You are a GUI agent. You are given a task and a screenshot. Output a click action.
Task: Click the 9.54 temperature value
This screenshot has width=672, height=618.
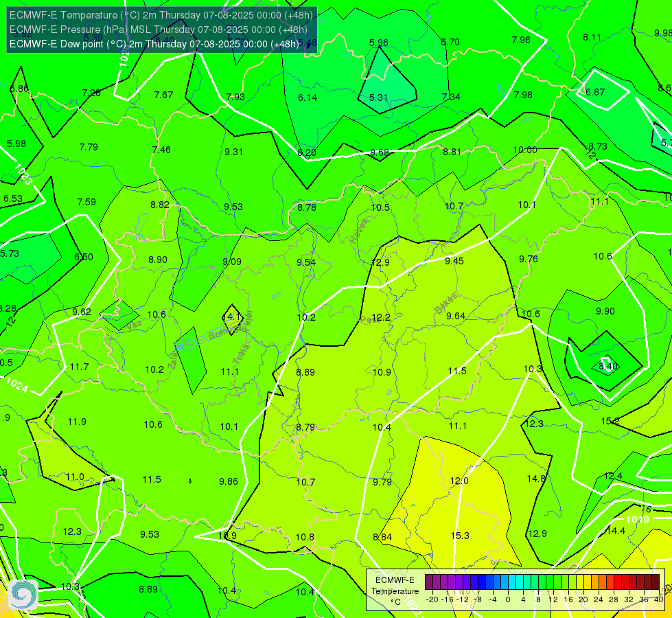[306, 262]
